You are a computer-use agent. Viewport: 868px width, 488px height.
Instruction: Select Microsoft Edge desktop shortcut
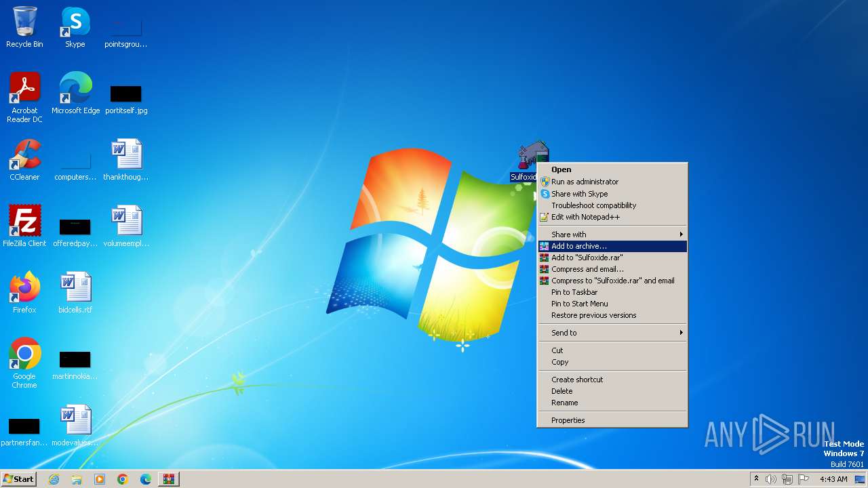point(75,94)
